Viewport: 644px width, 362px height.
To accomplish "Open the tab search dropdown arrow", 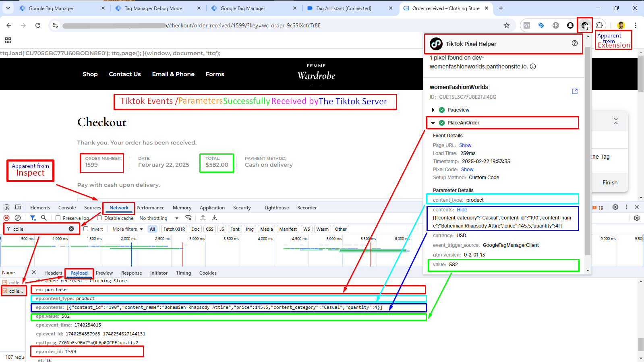I will 8,8.
